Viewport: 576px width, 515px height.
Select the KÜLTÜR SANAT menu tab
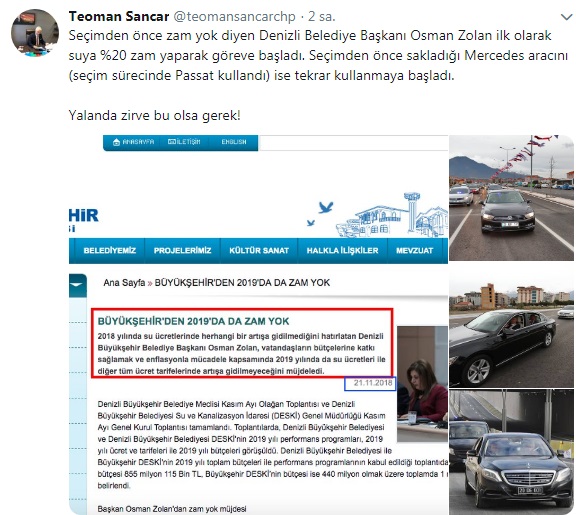(x=259, y=251)
